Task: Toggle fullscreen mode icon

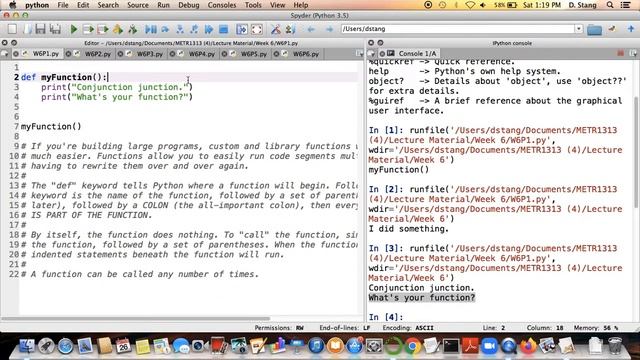Action: pos(257,29)
